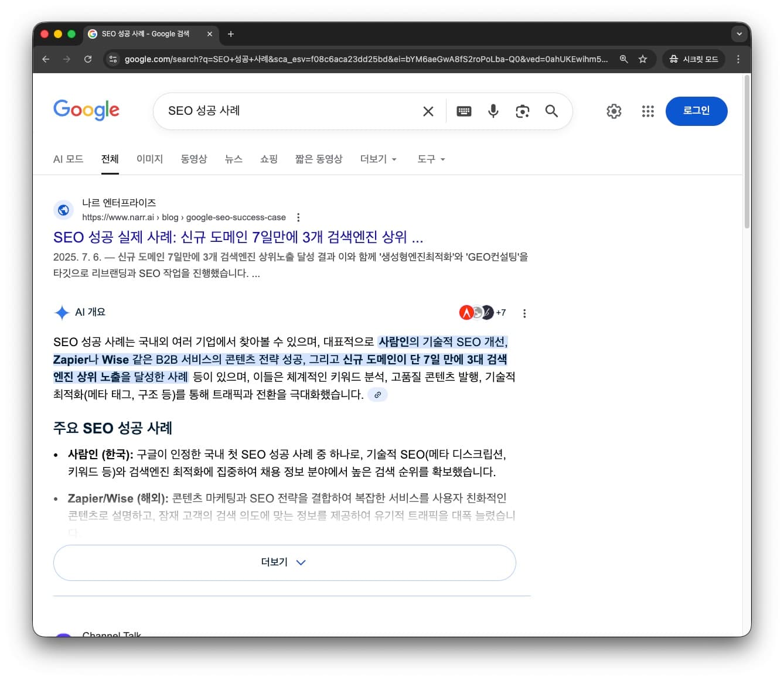Switch to the 짧은 동영상 tab

[319, 159]
